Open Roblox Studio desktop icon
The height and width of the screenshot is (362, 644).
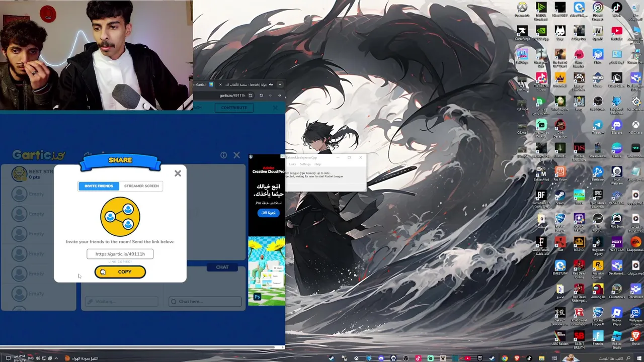(617, 339)
